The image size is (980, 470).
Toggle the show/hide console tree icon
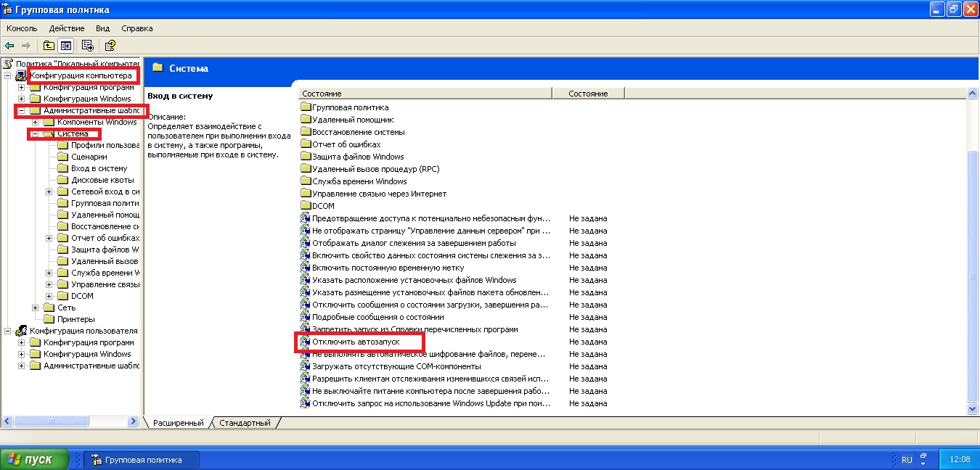[x=66, y=46]
